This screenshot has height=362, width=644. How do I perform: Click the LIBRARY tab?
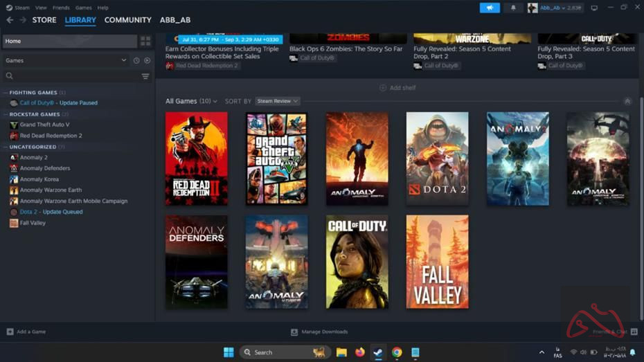click(x=80, y=20)
